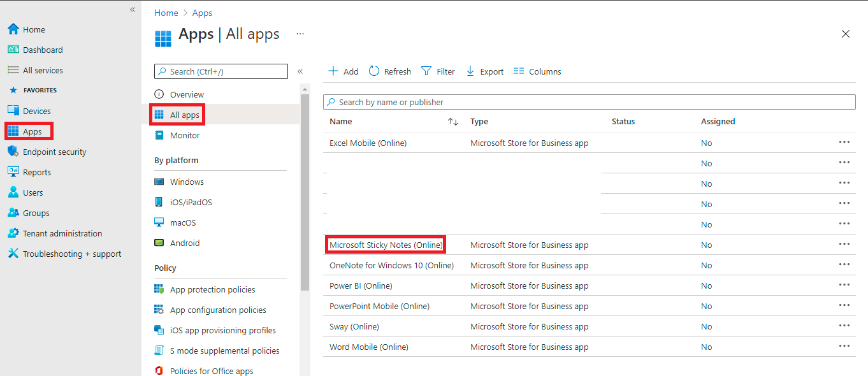Click the Home breadcrumb link
This screenshot has width=868, height=376.
[x=166, y=13]
